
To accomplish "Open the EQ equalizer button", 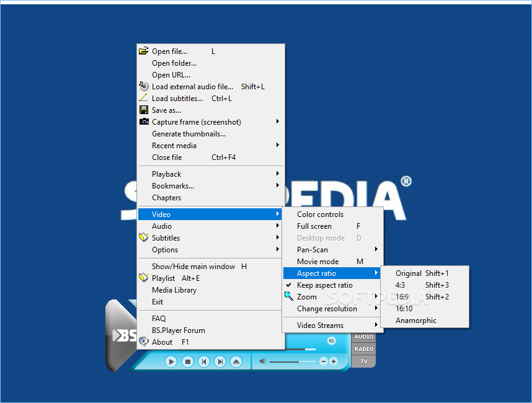I will click(331, 341).
